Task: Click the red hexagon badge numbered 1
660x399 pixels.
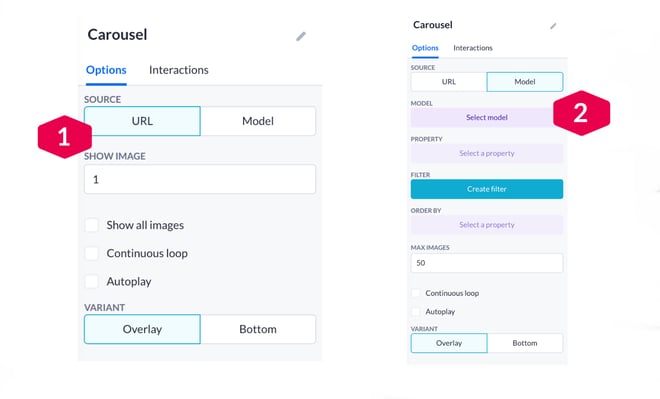Action: point(64,137)
